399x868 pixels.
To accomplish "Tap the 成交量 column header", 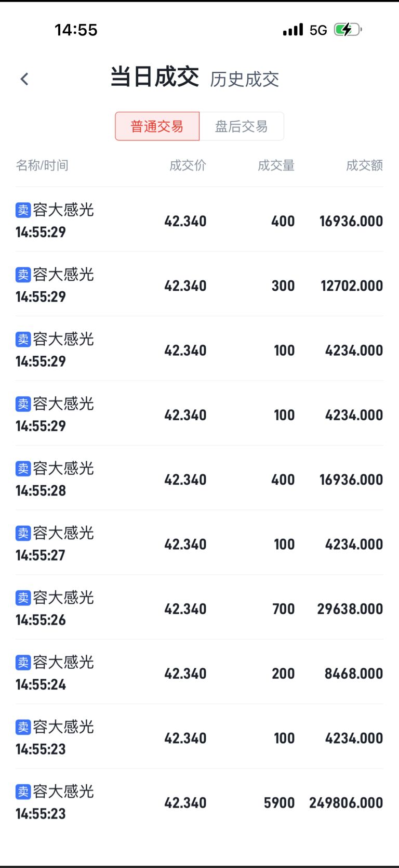I will [x=276, y=165].
